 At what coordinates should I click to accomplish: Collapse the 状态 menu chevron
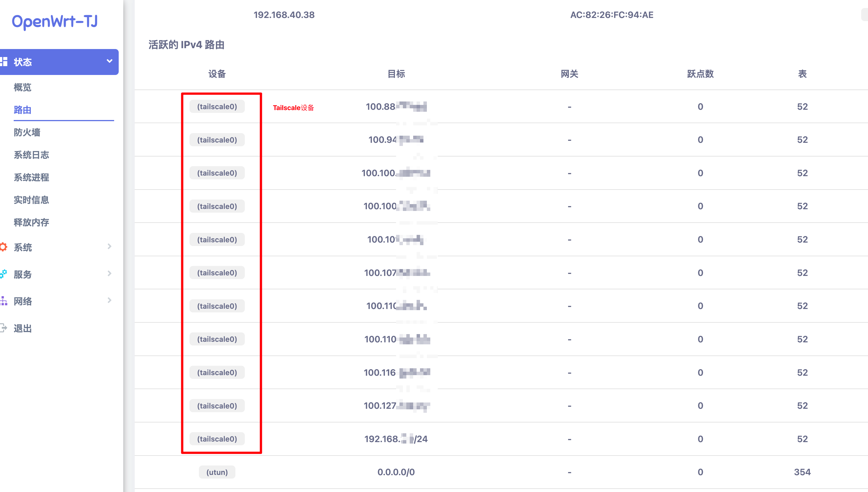coord(109,62)
